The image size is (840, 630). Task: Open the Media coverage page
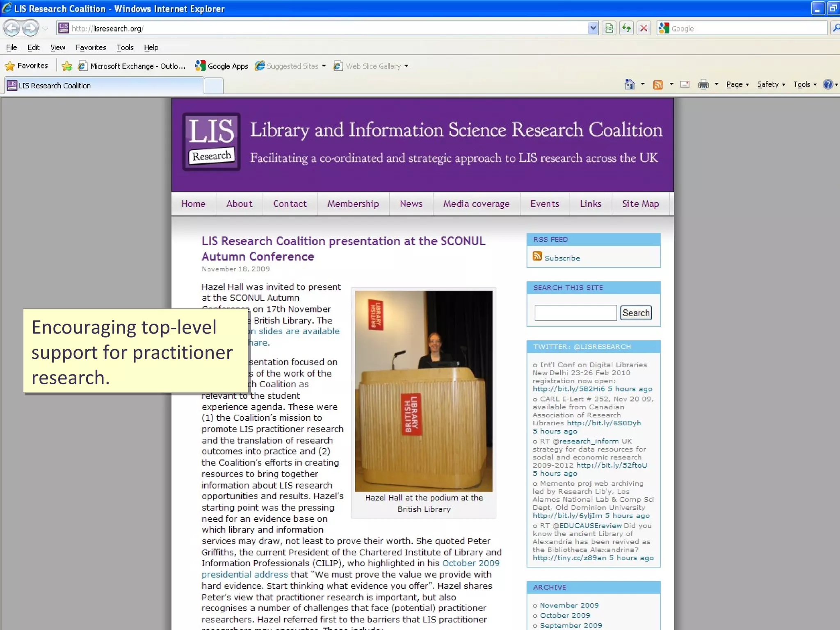coord(477,204)
